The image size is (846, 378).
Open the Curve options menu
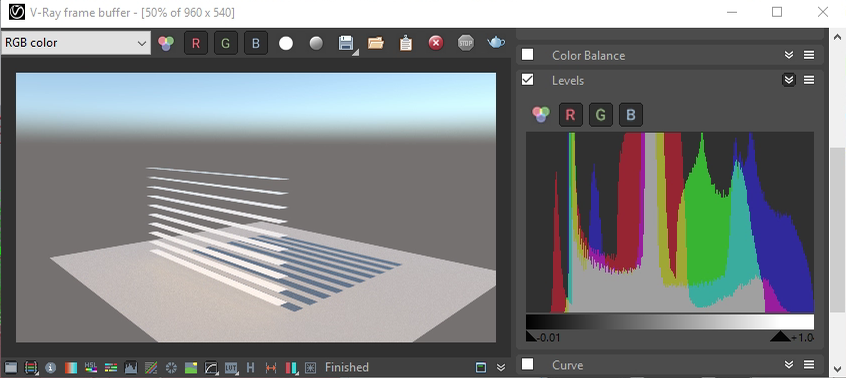809,365
